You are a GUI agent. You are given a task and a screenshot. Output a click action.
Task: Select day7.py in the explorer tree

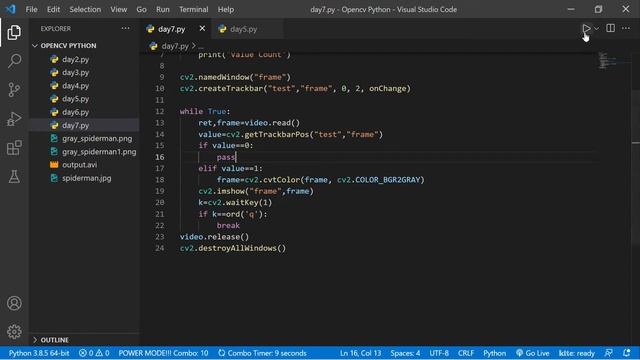84,125
